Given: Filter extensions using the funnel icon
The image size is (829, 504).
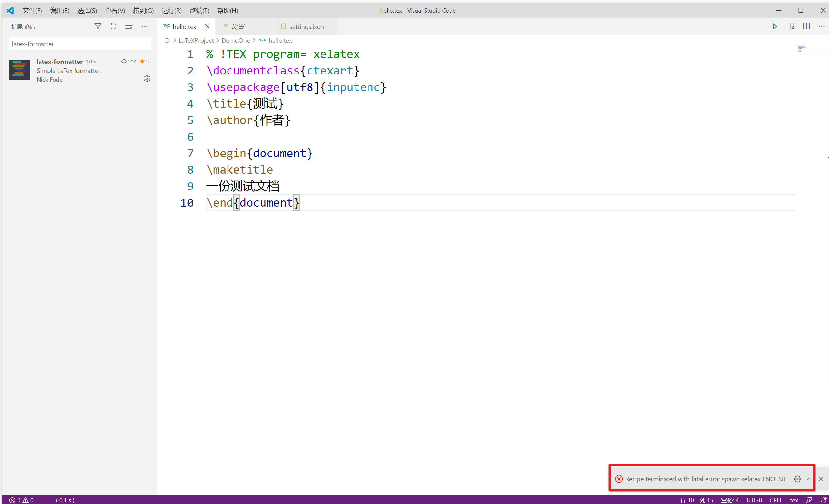Looking at the screenshot, I should coord(98,26).
